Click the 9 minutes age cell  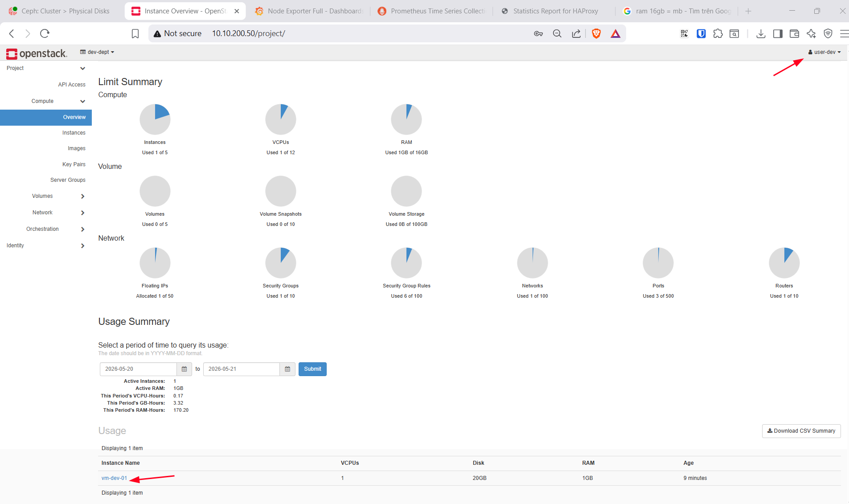[695, 478]
